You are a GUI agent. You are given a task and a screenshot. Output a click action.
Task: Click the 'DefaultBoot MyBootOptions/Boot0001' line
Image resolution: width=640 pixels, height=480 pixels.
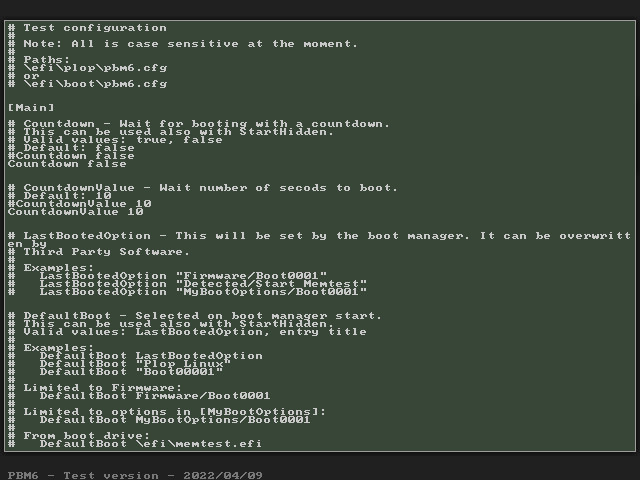175,420
